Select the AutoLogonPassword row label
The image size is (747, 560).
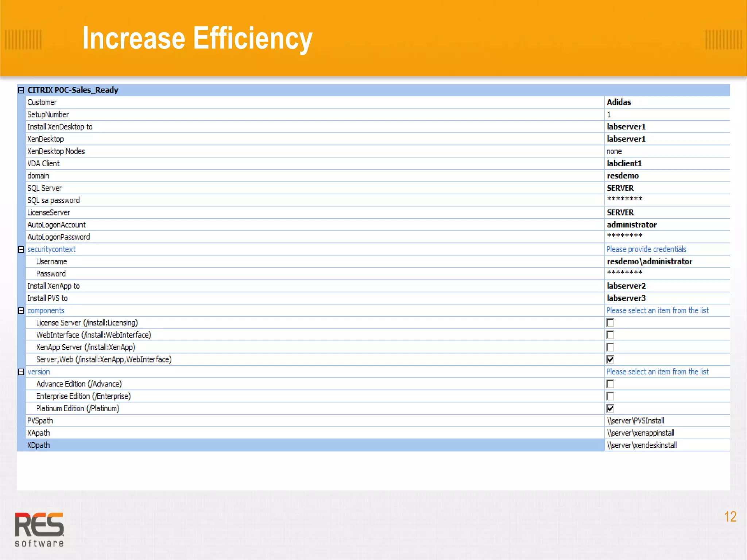[59, 237]
